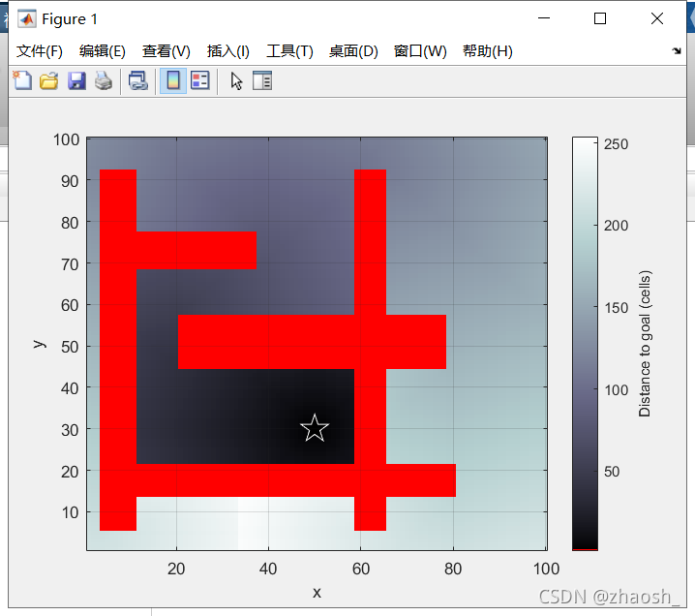
Task: Open the 帮助(H) menu
Action: click(488, 51)
